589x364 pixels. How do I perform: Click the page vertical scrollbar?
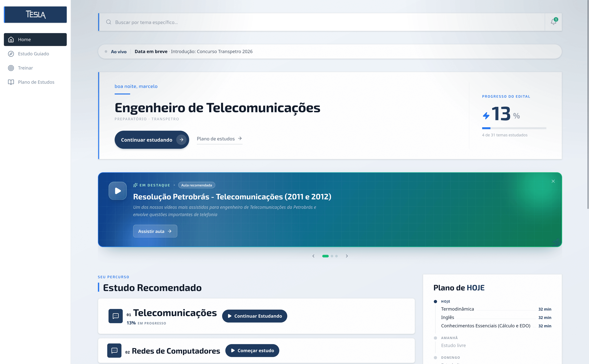click(588, 105)
